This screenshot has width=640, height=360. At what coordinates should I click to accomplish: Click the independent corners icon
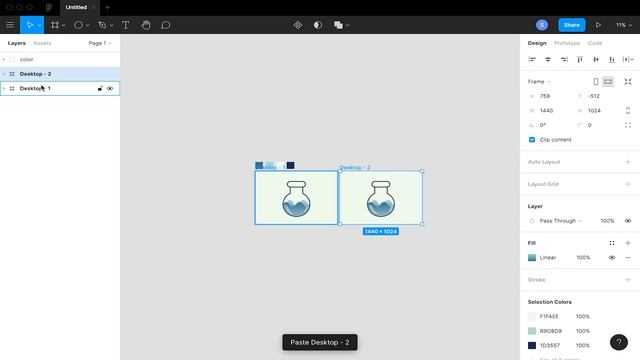(628, 125)
